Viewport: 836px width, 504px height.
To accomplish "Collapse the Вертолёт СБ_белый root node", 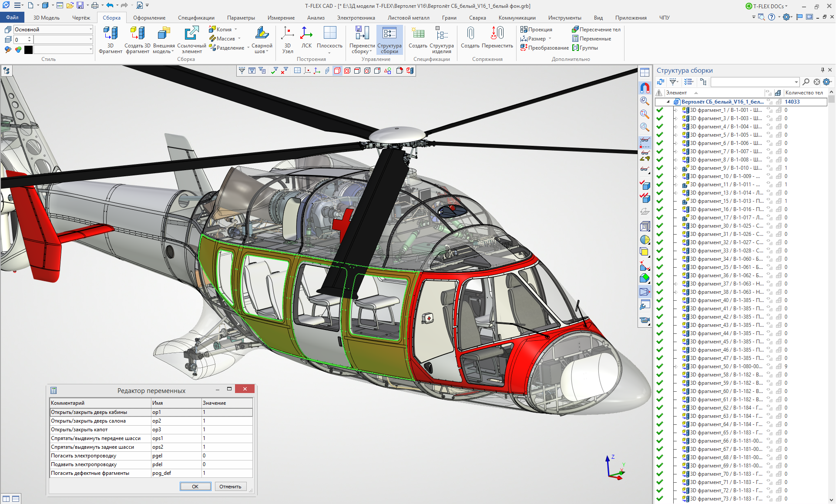I will pos(668,102).
